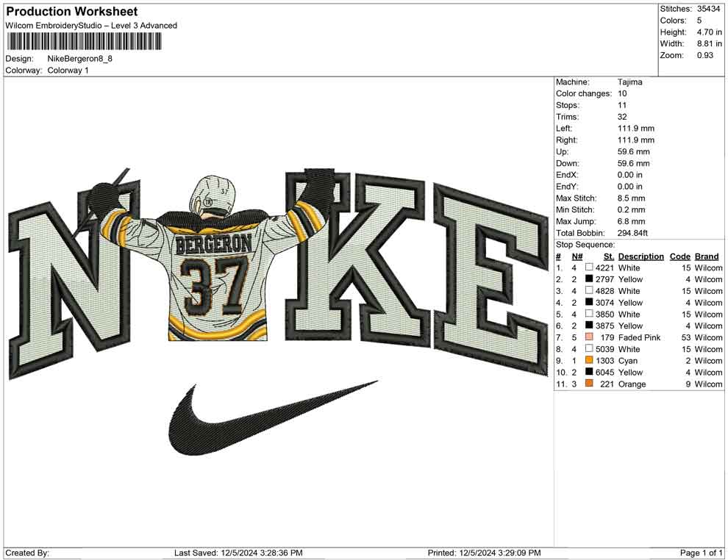Click the Brand column header
The height and width of the screenshot is (560, 728).
point(707,256)
